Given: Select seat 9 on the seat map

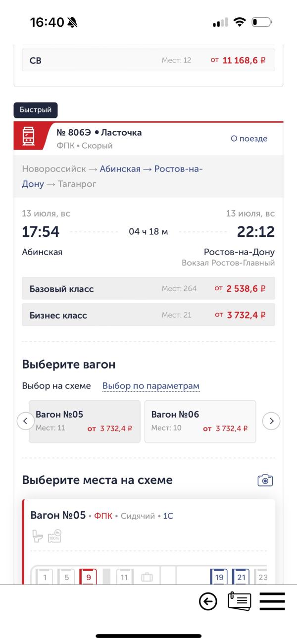Looking at the screenshot, I should tap(88, 577).
